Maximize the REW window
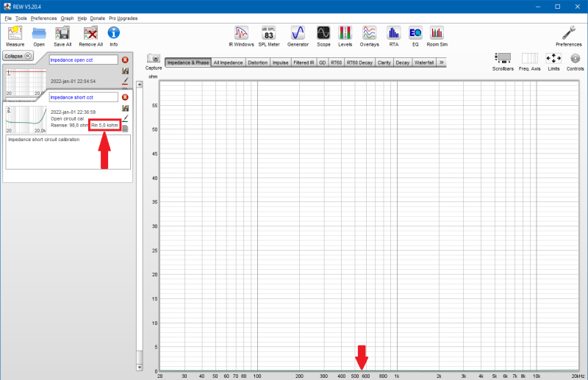This screenshot has height=380, width=588. [558, 7]
